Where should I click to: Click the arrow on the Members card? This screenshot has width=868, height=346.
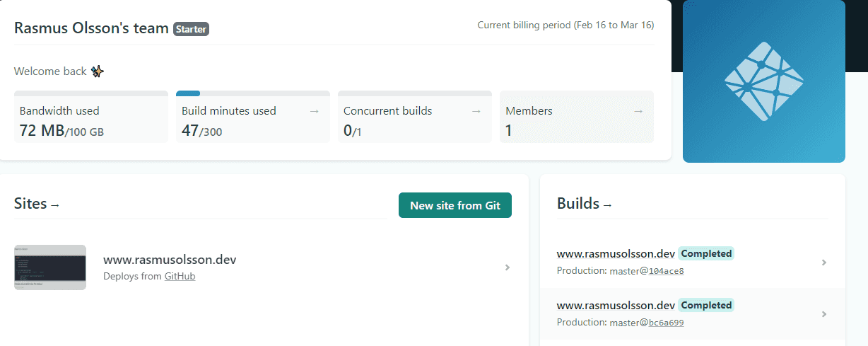pos(638,111)
